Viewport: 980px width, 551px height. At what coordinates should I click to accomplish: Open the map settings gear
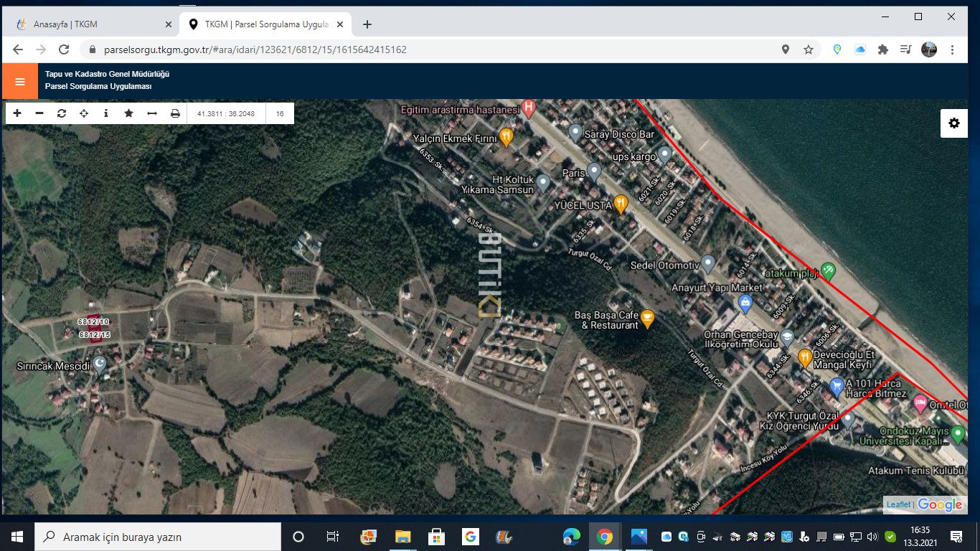tap(954, 123)
